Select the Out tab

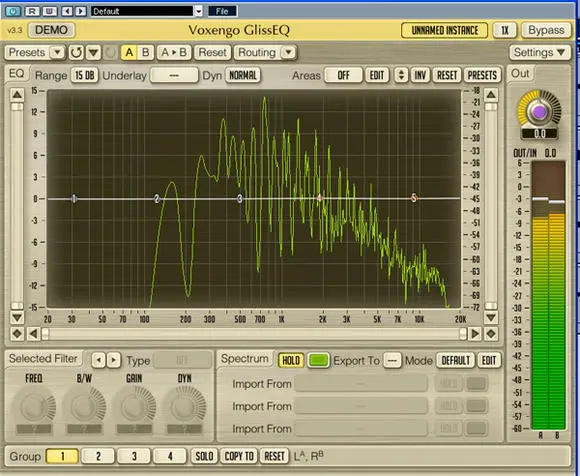[x=520, y=73]
